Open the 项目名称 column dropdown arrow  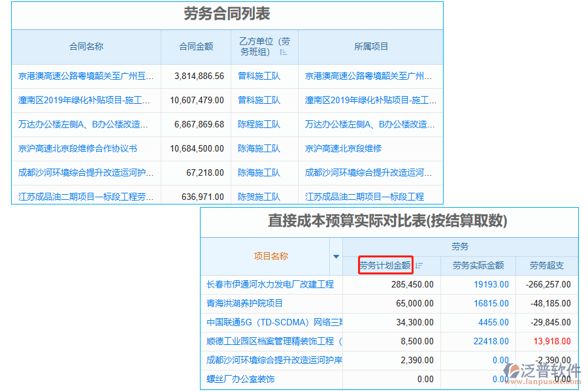tap(336, 257)
